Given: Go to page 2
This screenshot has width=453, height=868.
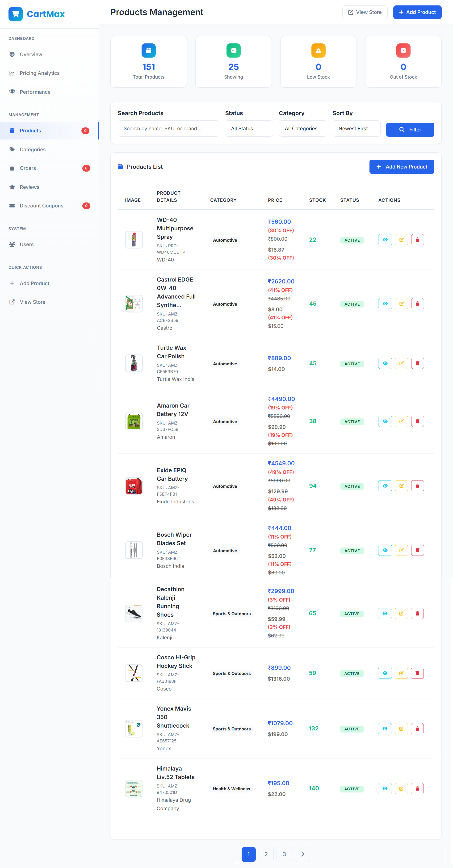Looking at the screenshot, I should 266,854.
